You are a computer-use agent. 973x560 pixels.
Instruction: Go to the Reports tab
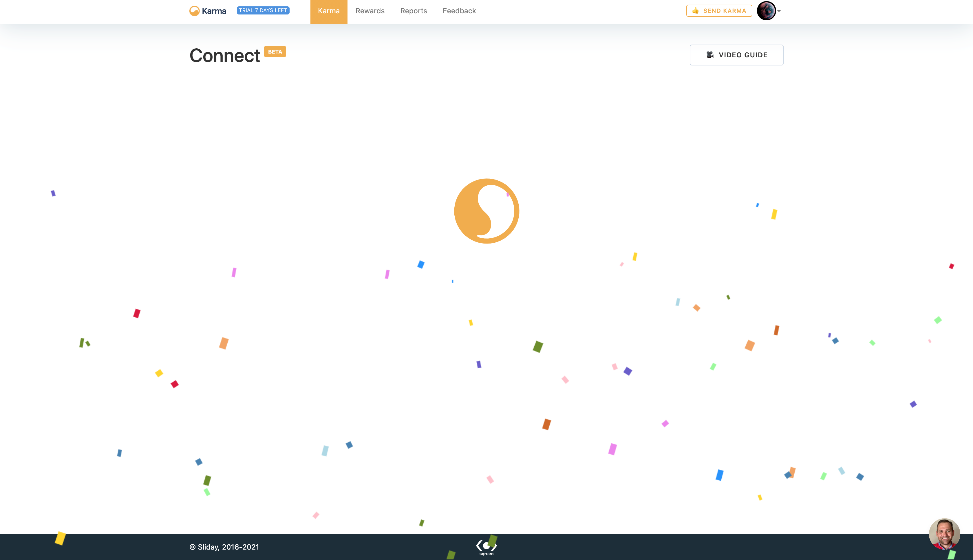pyautogui.click(x=414, y=11)
